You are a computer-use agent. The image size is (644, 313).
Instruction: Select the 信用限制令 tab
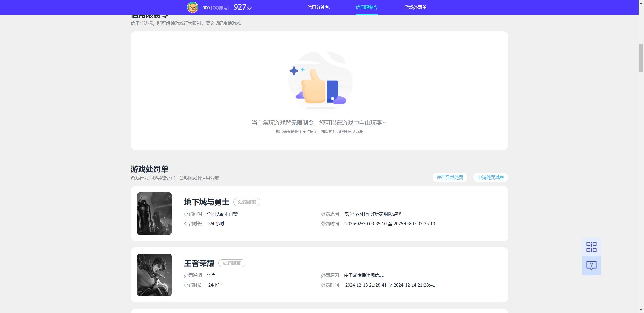coord(367,7)
